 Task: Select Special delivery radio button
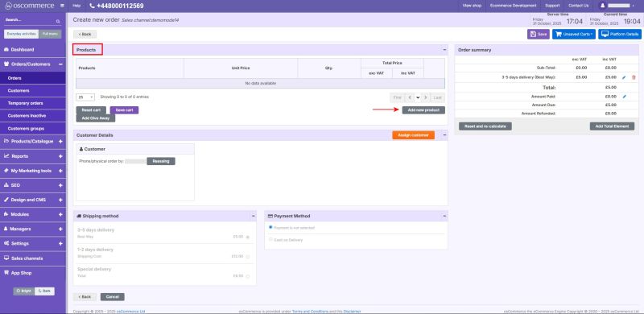(248, 276)
